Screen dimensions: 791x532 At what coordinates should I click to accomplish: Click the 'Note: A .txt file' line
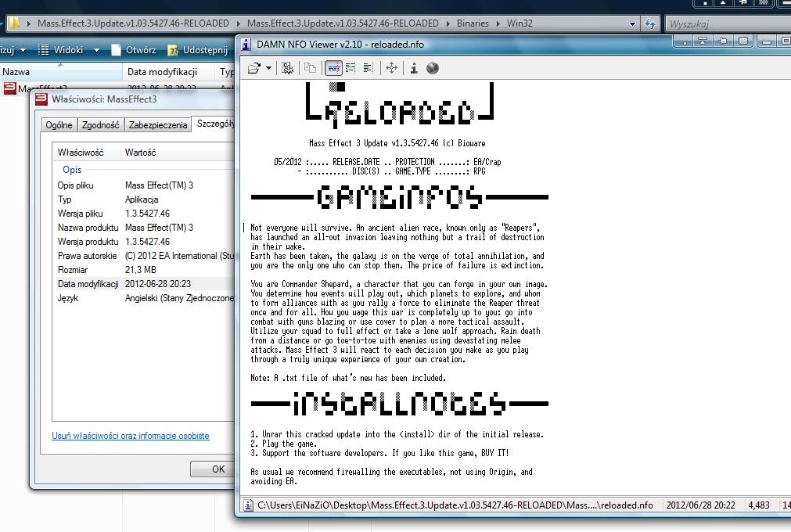coord(348,378)
